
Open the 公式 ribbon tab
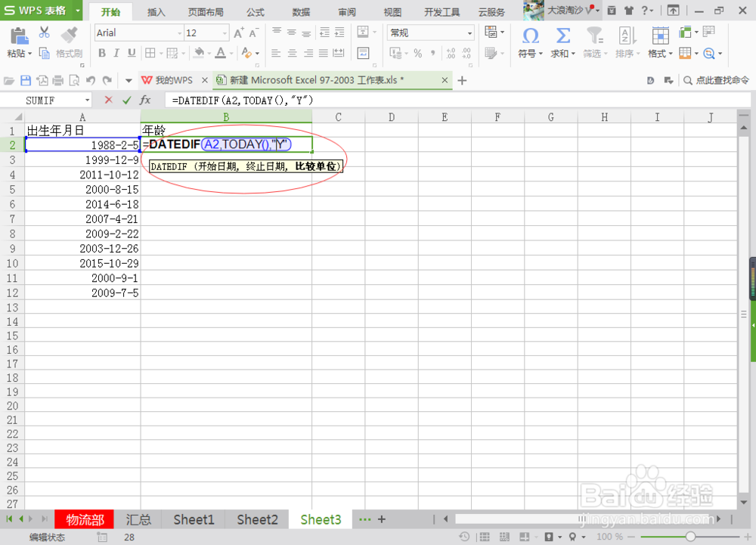256,12
